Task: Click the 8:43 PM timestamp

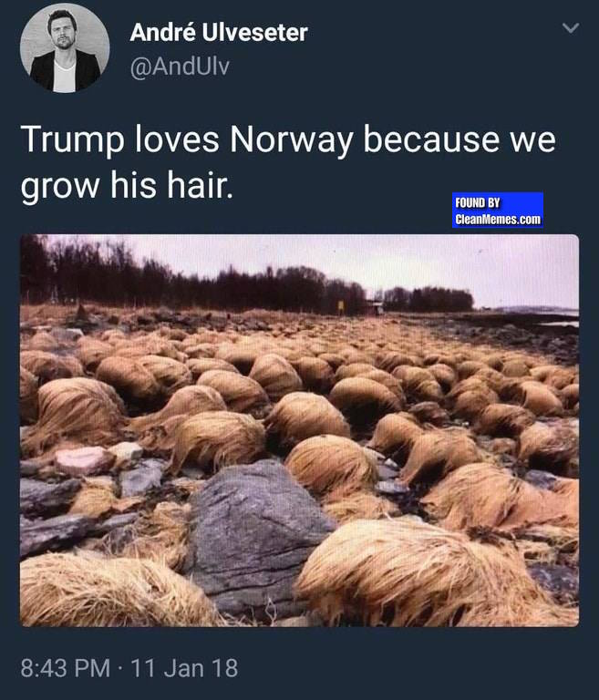Action: [66, 668]
